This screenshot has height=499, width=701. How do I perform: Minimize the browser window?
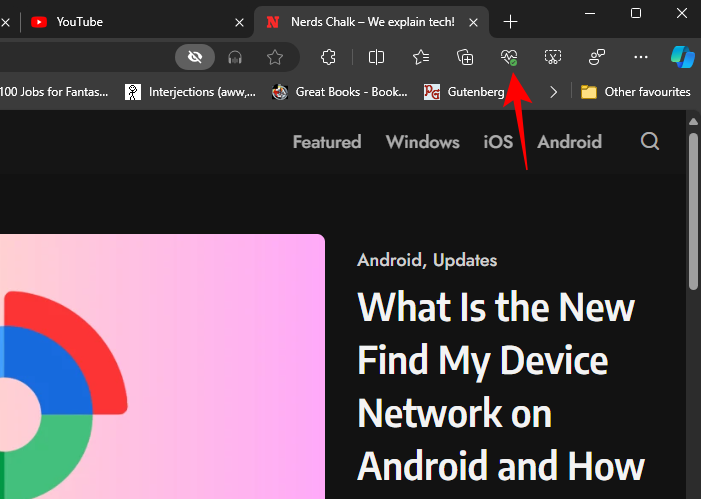(590, 13)
